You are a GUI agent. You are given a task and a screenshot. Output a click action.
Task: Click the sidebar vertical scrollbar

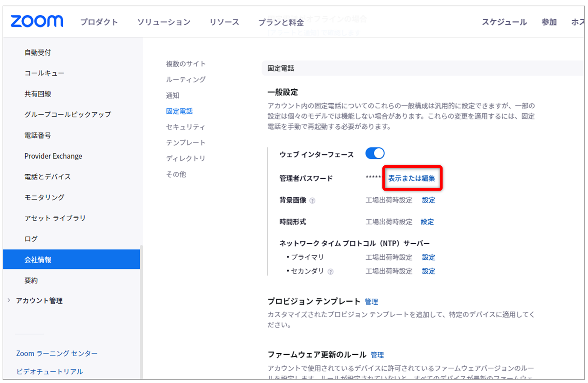click(141, 312)
